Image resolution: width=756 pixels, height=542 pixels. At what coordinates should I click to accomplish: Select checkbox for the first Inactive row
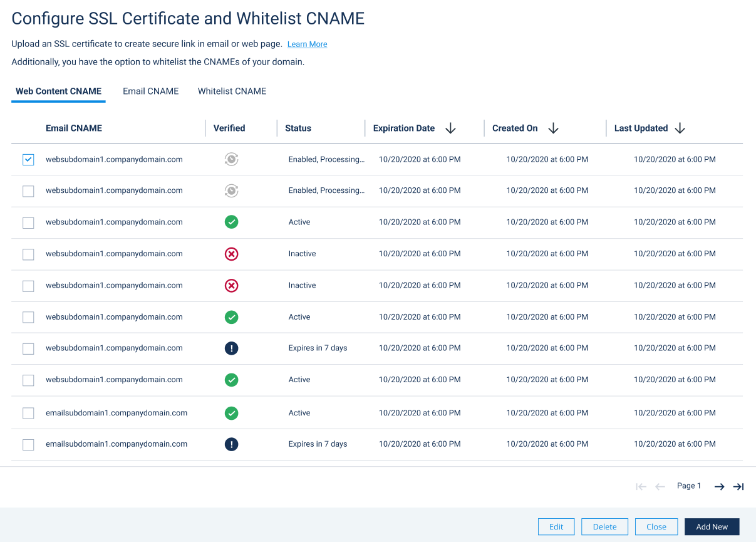[28, 254]
